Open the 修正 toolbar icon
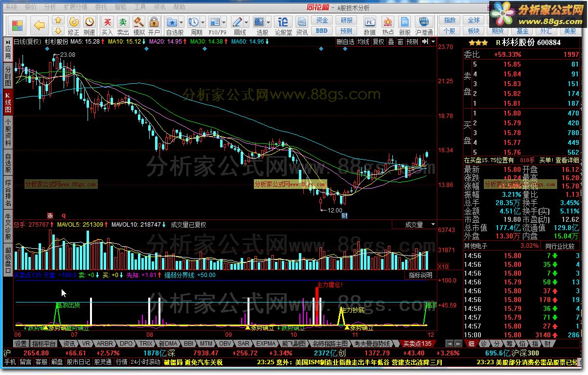The width and height of the screenshot is (588, 375). pos(73,25)
